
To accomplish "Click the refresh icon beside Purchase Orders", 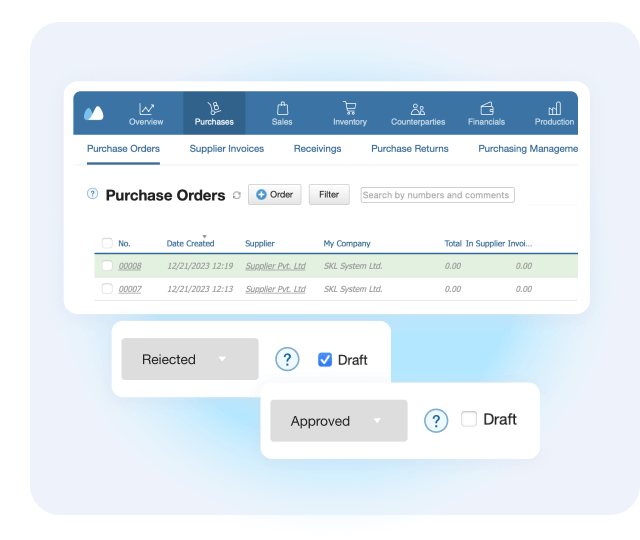I will click(236, 196).
